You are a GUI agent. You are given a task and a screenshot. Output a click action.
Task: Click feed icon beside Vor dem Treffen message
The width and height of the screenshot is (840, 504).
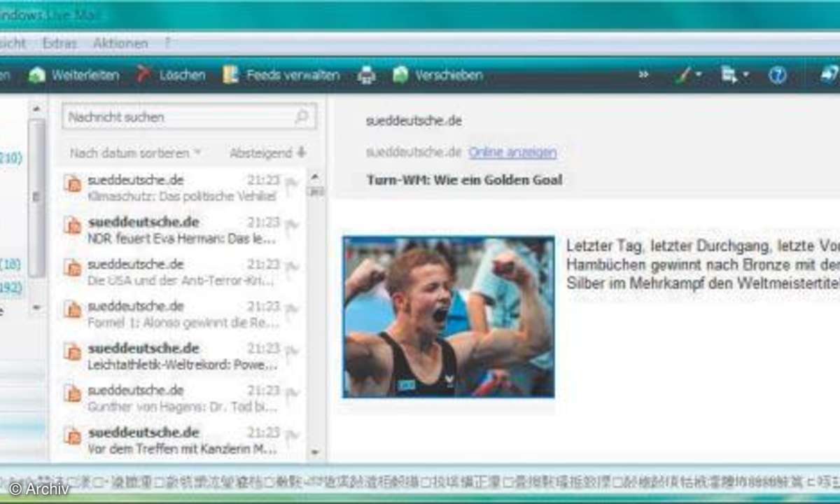click(x=72, y=435)
